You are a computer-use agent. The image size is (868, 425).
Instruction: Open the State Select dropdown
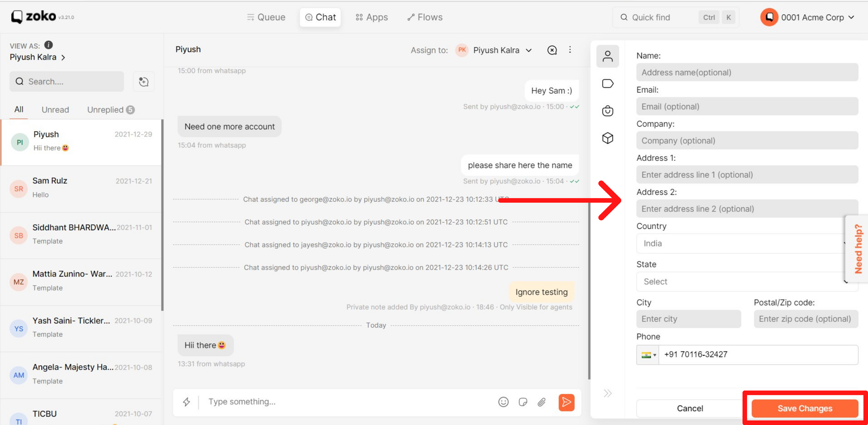point(747,281)
